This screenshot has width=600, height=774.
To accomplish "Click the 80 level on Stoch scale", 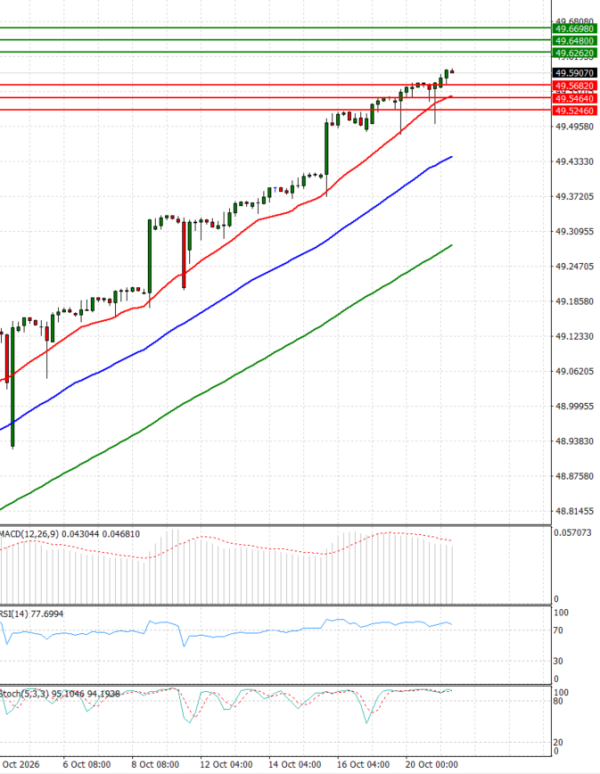I will pos(558,701).
